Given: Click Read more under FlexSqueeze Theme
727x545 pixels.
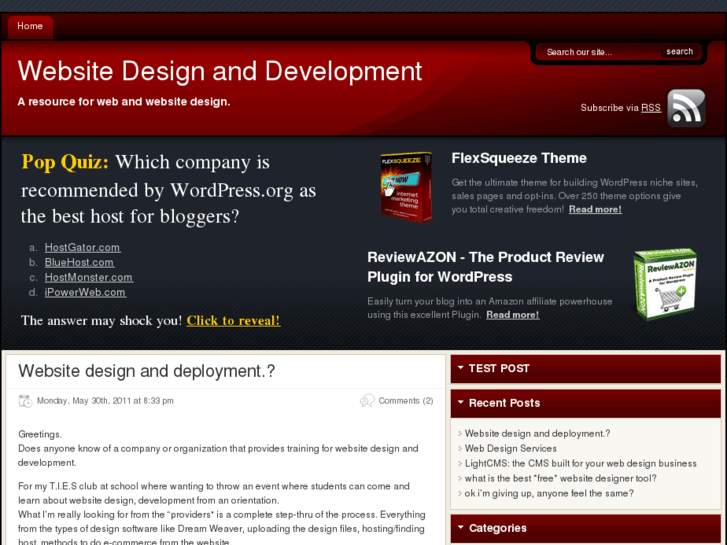Looking at the screenshot, I should point(595,209).
